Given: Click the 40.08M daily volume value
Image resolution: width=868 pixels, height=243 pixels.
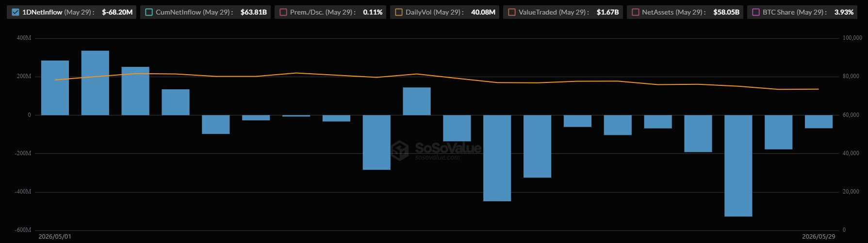Looking at the screenshot, I should [x=483, y=12].
